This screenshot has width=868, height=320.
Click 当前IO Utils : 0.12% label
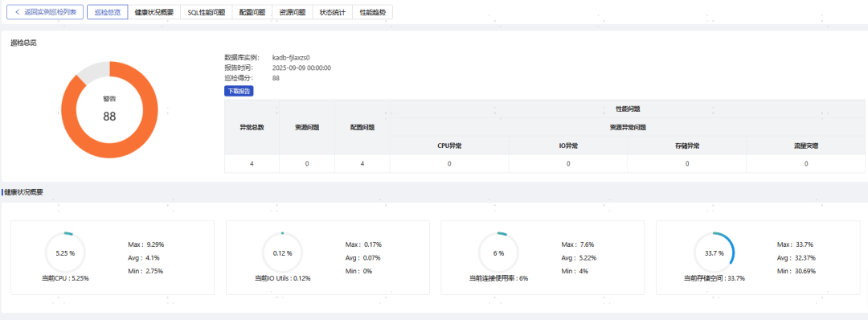[282, 278]
